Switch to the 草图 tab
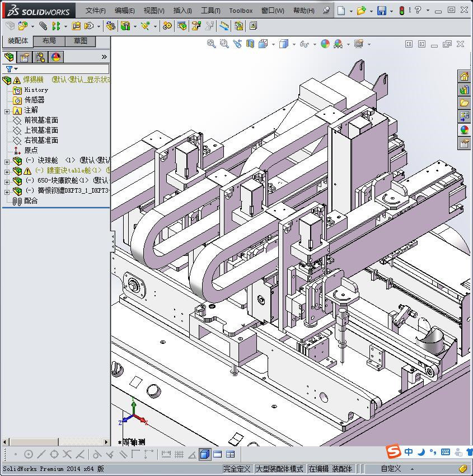Viewport: 473px width, 476px height. click(80, 41)
